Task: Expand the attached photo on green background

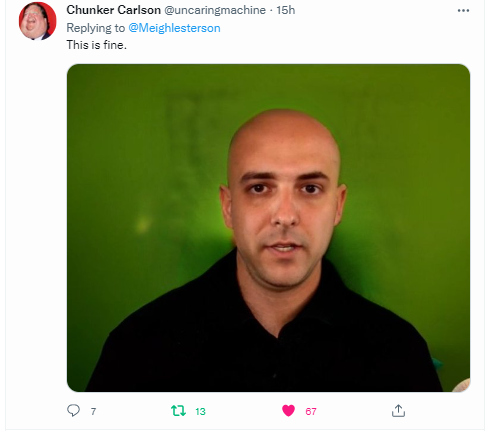Action: (x=268, y=228)
